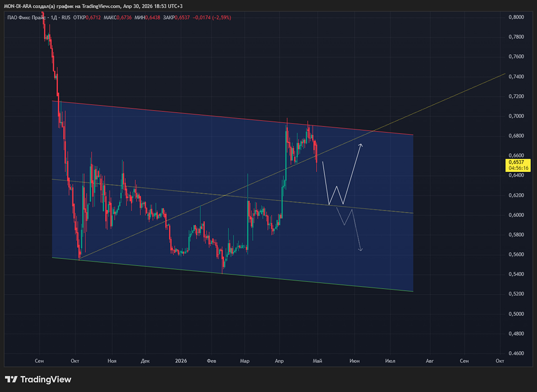Open the ПАО Фикс Прайс symbol legend
The height and width of the screenshot is (392, 537).
(x=39, y=18)
